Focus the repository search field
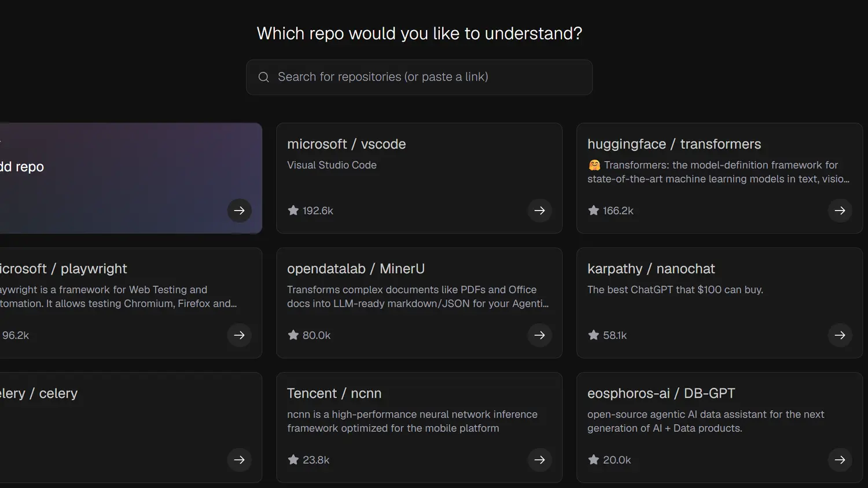This screenshot has height=488, width=868. [x=419, y=77]
